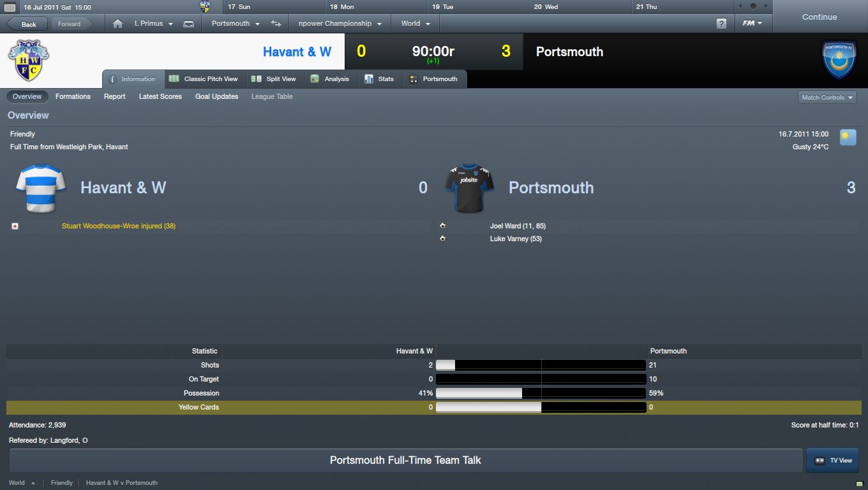The image size is (868, 490).
Task: Click the Possession statistic bar
Action: [x=541, y=393]
